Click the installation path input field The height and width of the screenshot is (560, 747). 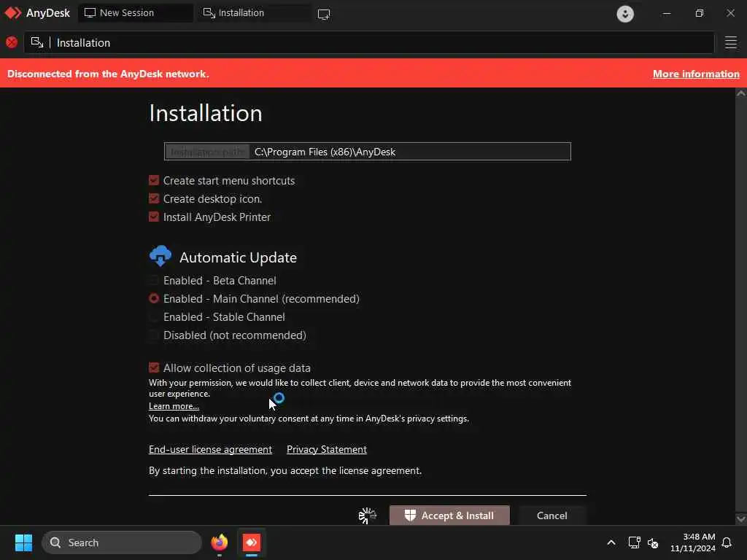point(410,152)
